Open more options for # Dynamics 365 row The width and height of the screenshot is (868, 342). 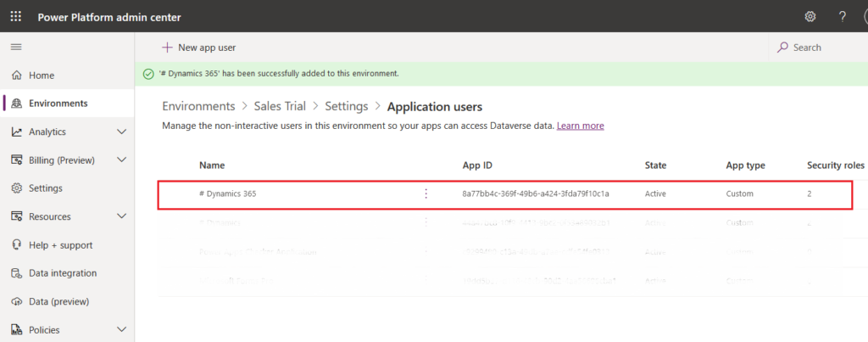426,194
